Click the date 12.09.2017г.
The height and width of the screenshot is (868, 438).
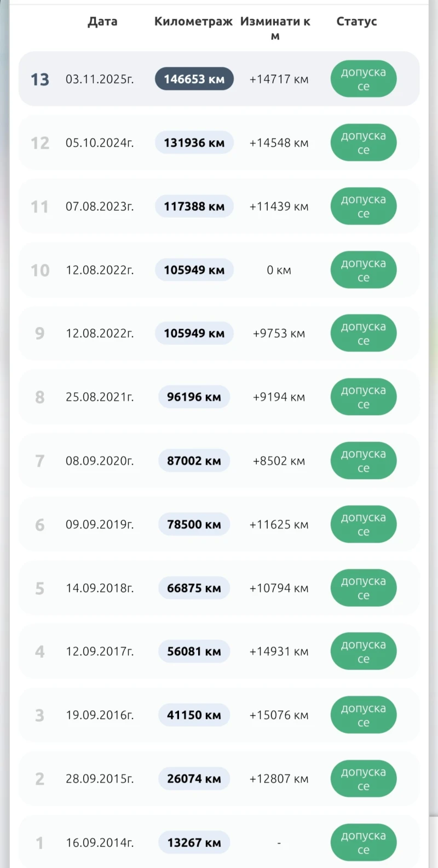(100, 652)
